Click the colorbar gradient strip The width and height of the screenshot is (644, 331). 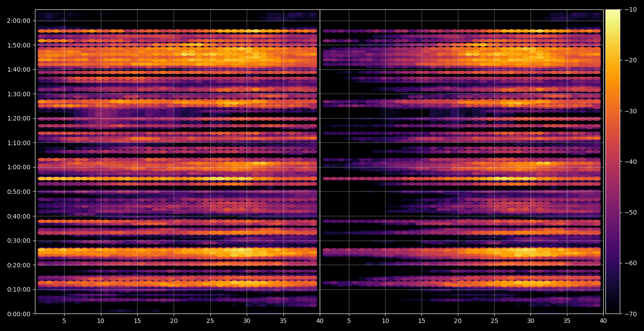[613, 162]
